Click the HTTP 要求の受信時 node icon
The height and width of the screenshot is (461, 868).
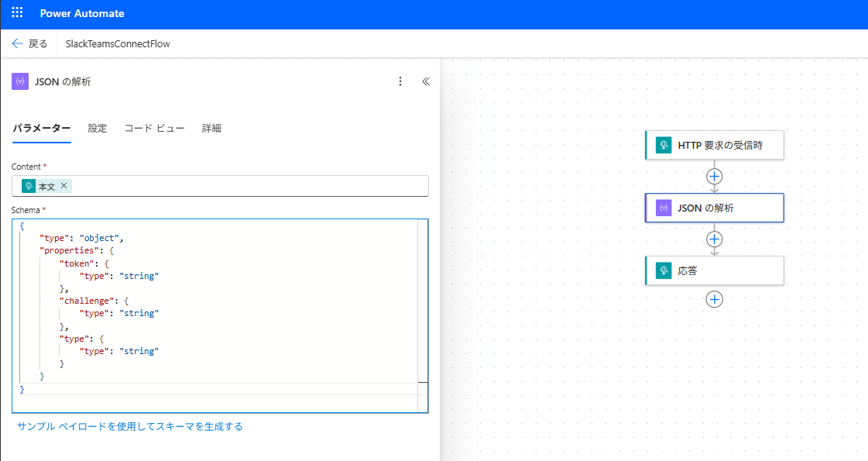point(663,145)
